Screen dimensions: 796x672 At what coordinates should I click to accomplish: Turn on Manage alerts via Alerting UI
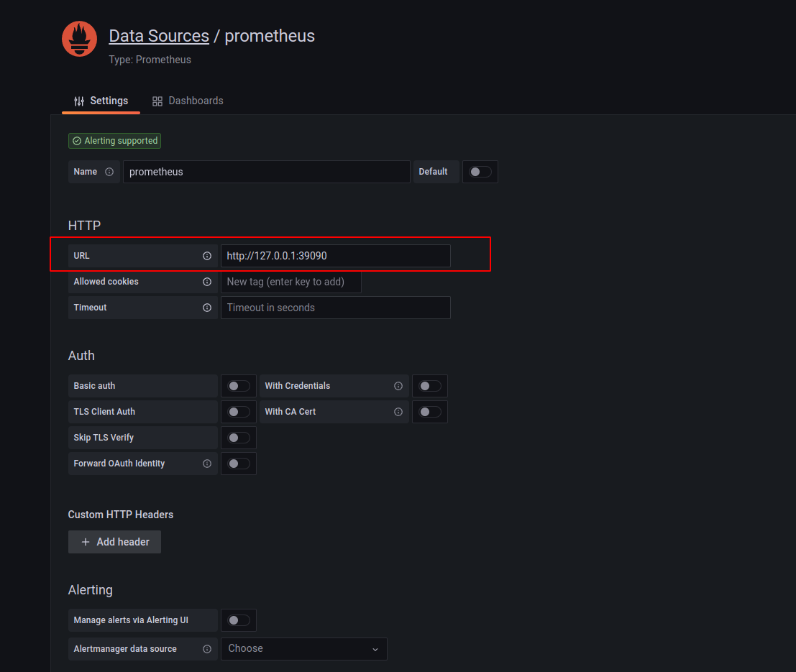click(239, 620)
